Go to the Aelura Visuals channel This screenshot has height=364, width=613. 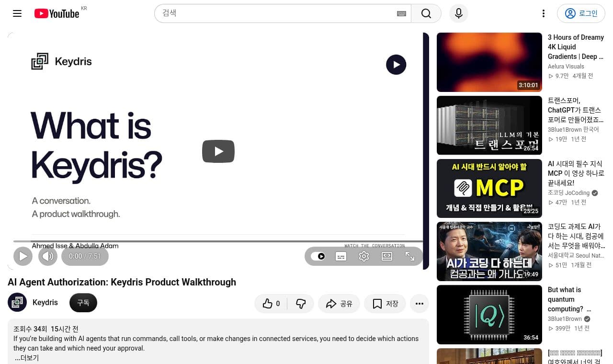tap(566, 67)
